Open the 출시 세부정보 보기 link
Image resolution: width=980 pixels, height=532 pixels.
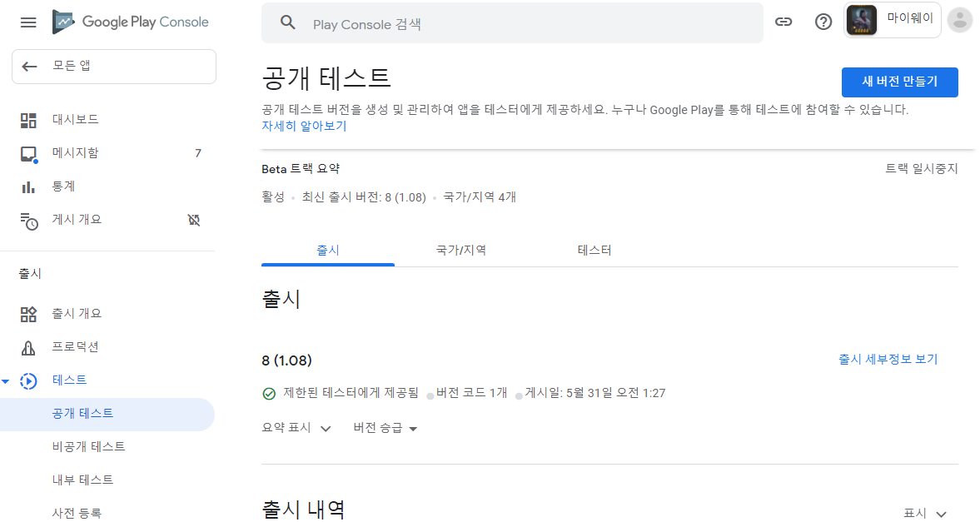click(888, 359)
